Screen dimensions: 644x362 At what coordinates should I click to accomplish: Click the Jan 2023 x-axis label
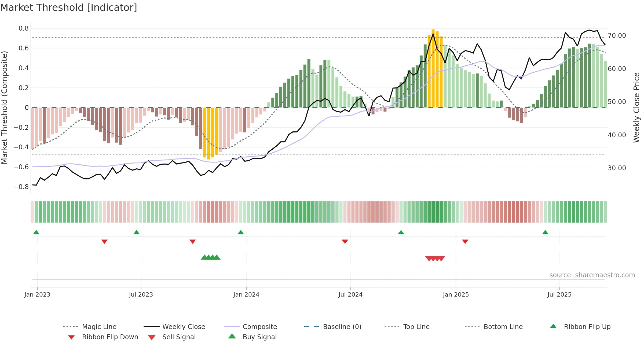(37, 294)
